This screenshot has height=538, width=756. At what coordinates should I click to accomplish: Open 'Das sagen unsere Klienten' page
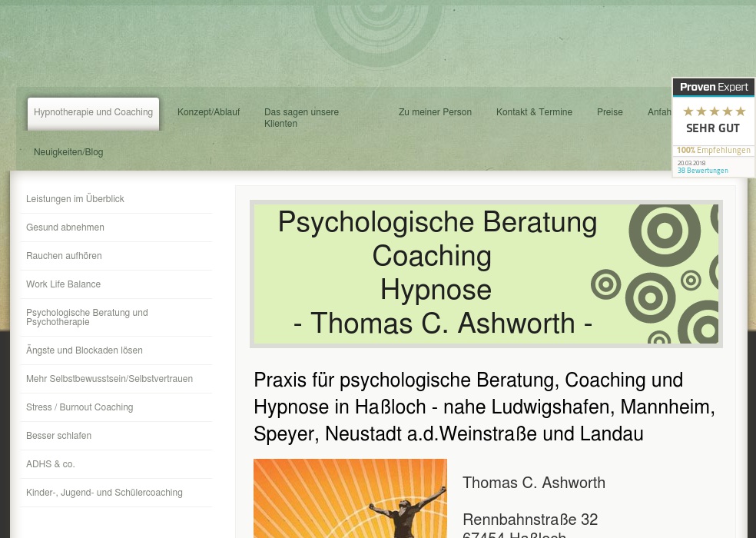(301, 117)
